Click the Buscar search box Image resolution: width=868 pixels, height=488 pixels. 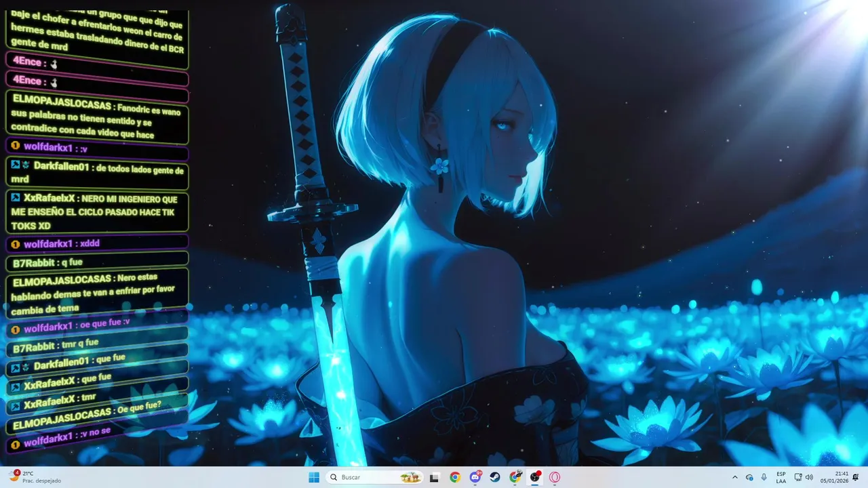374,477
